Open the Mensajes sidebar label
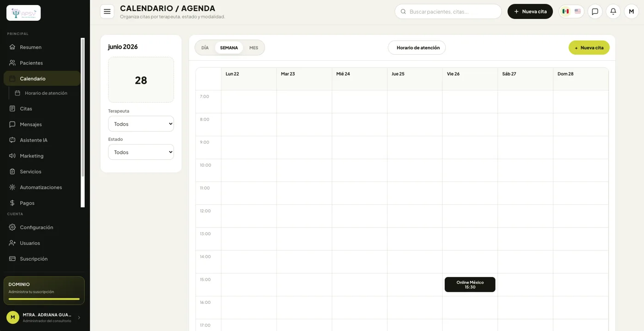Viewport: 644px width, 331px height. click(x=31, y=124)
